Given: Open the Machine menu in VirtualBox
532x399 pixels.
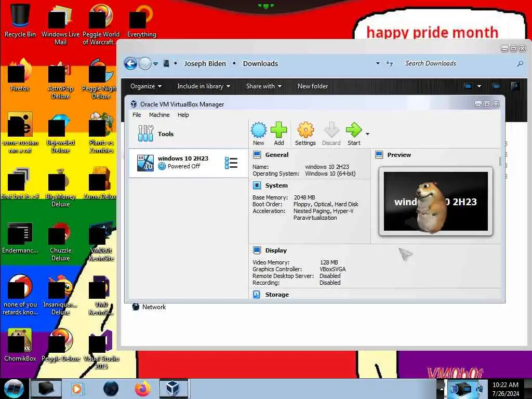Looking at the screenshot, I should [159, 115].
